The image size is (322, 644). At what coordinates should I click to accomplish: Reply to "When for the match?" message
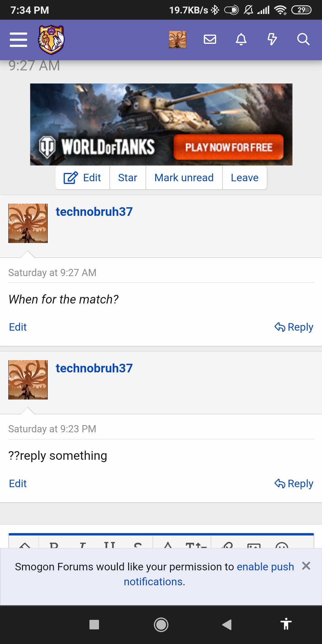tap(294, 327)
